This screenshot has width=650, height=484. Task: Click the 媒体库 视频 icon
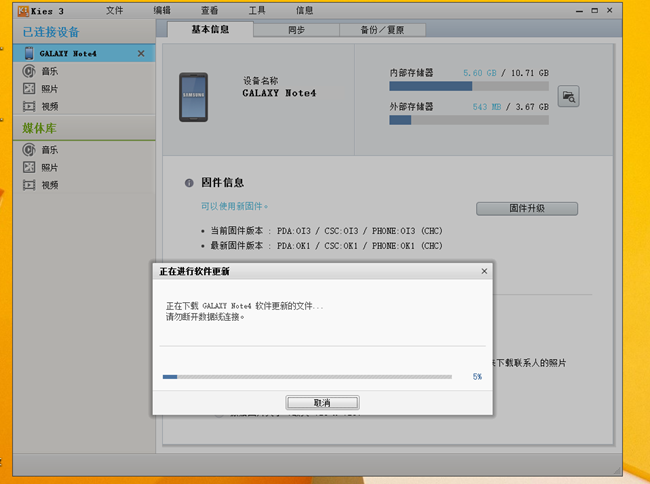[x=29, y=185]
